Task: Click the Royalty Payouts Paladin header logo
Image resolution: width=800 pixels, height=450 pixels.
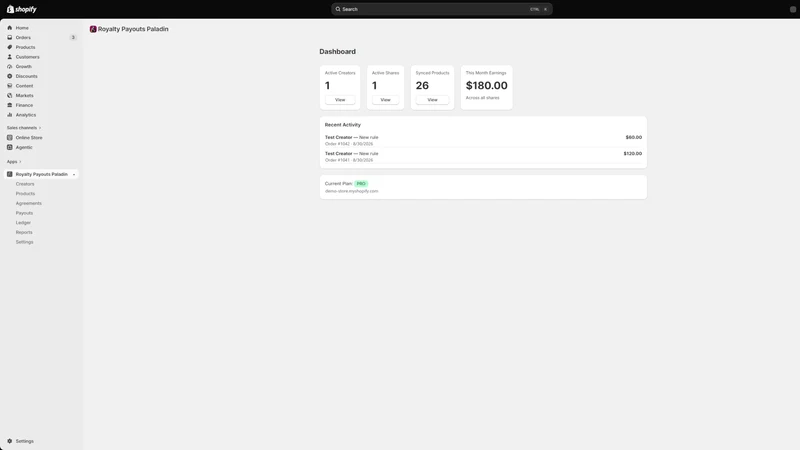Action: pyautogui.click(x=93, y=29)
